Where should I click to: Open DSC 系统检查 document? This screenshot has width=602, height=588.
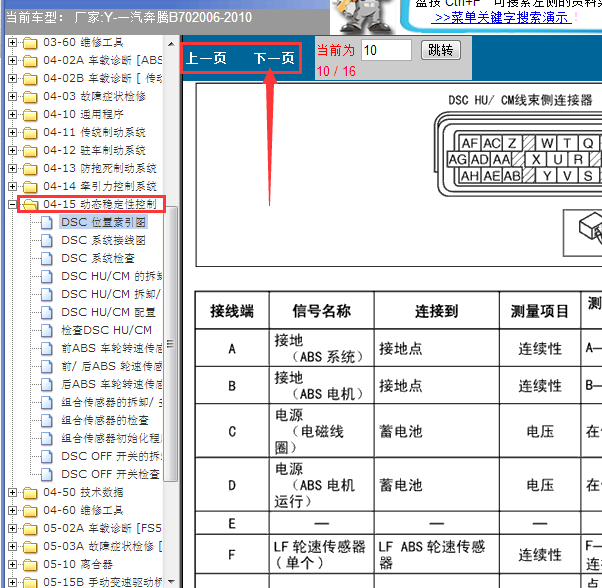(98, 259)
